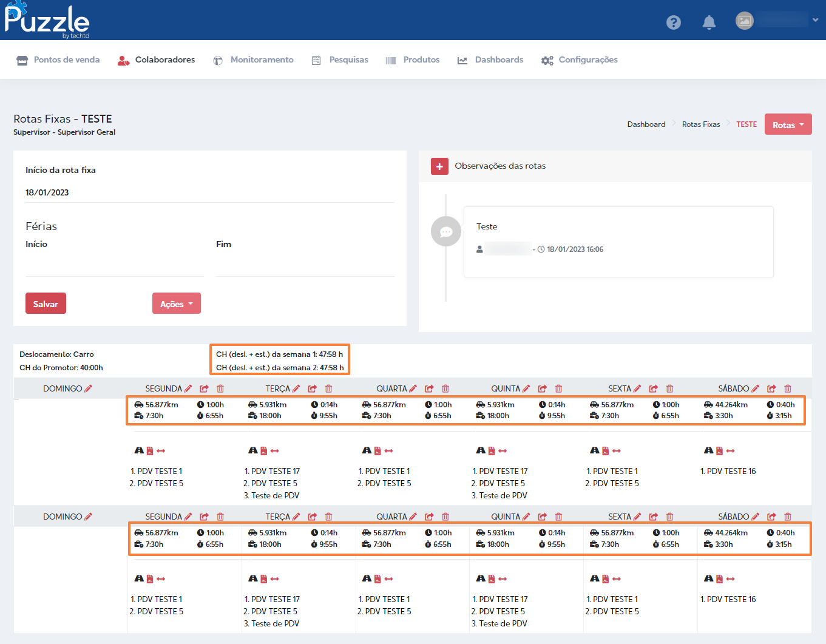
Task: Click the 18/01/2023 16:06 timestamp
Action: [x=575, y=249]
